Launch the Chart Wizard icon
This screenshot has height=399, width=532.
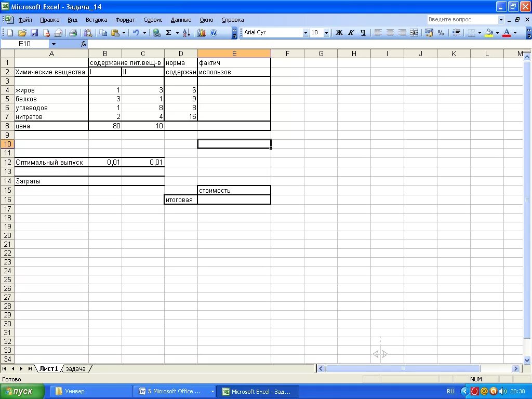coord(202,33)
